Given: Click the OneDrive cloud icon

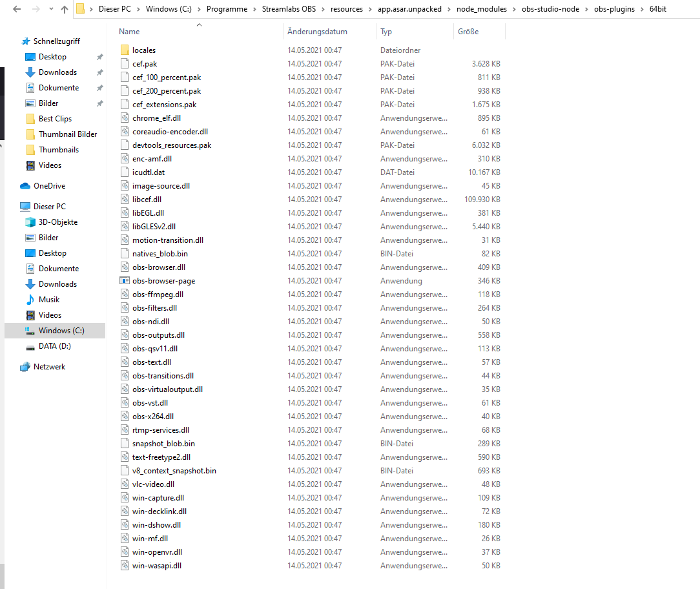Looking at the screenshot, I should pos(25,186).
